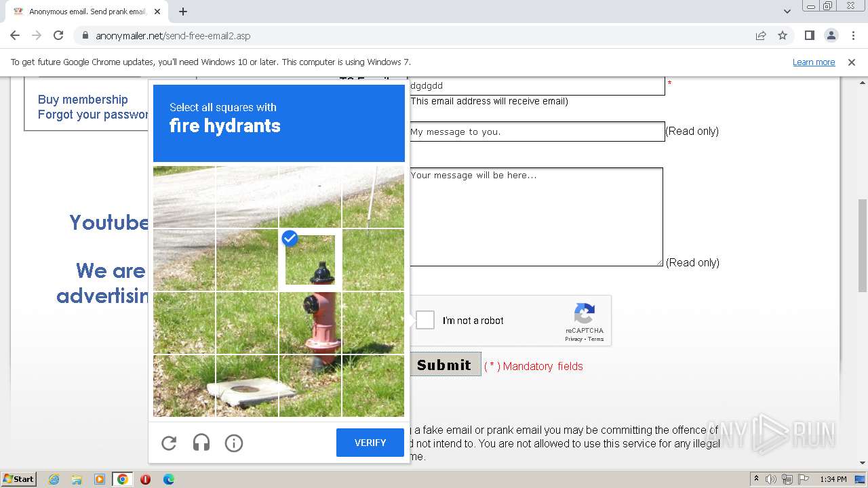The image size is (868, 488).
Task: Open reCAPTCHA Terms link
Action: (596, 339)
